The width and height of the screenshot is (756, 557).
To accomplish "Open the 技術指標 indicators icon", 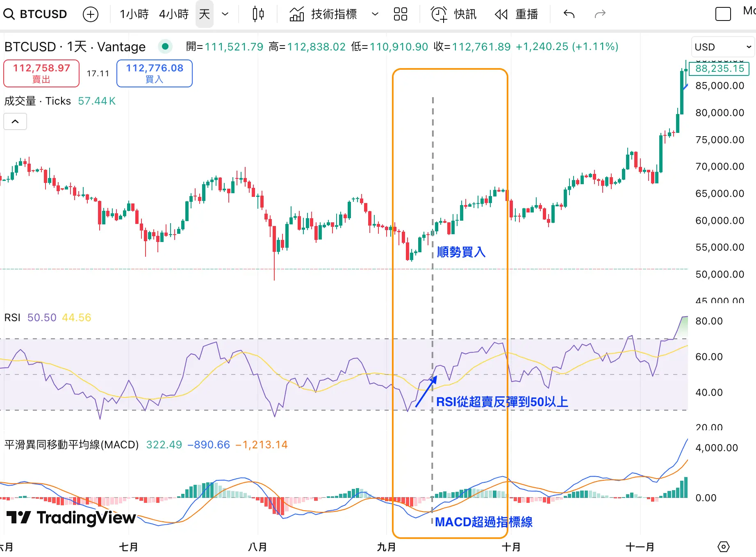I will (x=297, y=14).
